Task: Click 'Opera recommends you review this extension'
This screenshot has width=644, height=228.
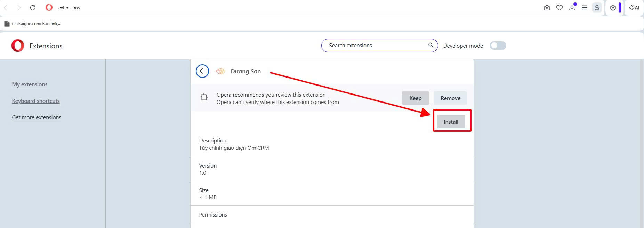Action: [x=271, y=95]
